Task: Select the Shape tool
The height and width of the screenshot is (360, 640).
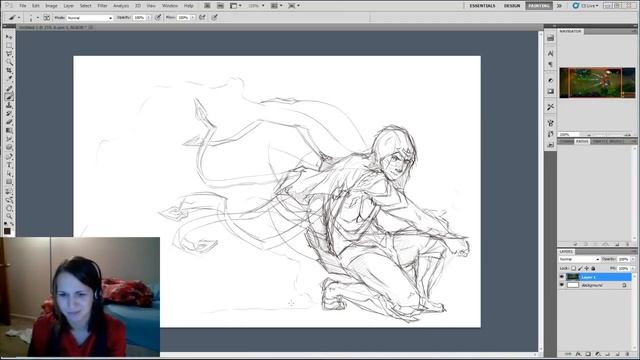Action: click(9, 182)
